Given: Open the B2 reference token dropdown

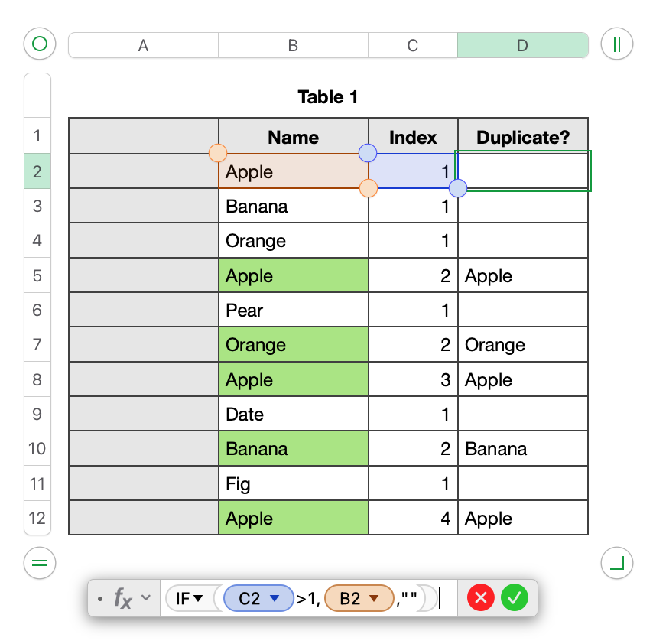Looking at the screenshot, I should (375, 599).
